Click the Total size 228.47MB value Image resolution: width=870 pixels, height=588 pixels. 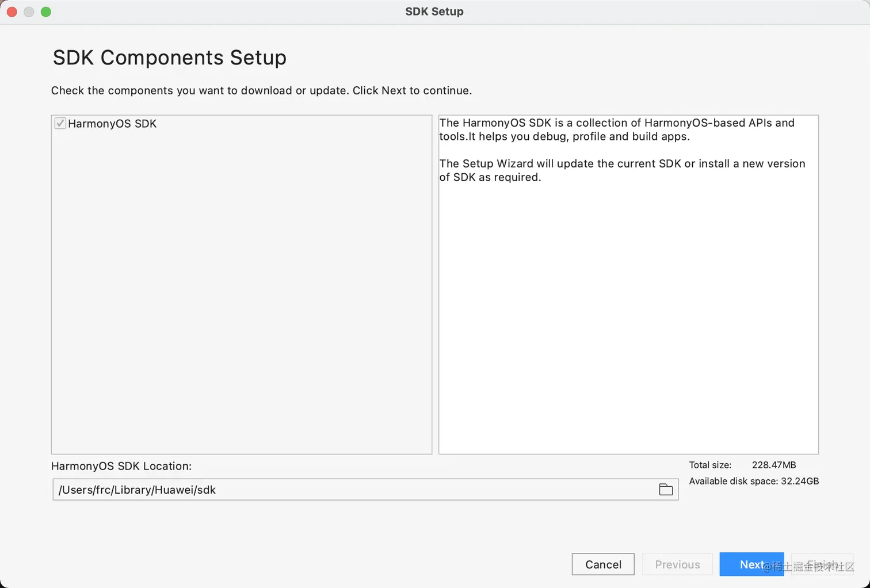point(774,465)
